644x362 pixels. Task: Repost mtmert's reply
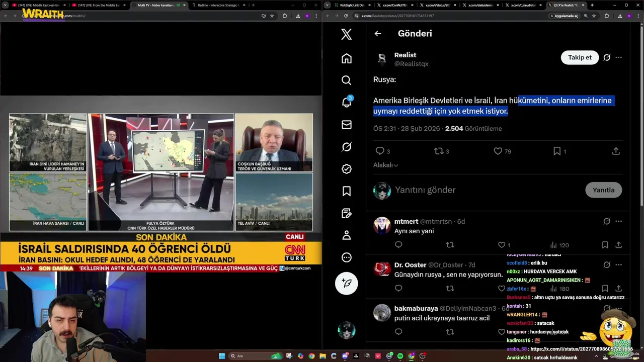click(x=450, y=245)
